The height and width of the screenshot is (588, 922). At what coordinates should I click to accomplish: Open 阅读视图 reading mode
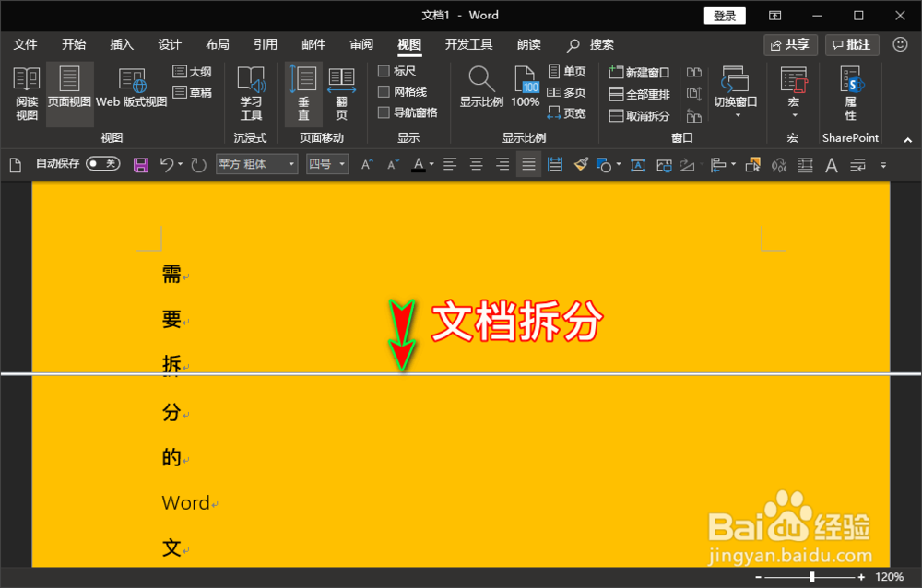(26, 92)
